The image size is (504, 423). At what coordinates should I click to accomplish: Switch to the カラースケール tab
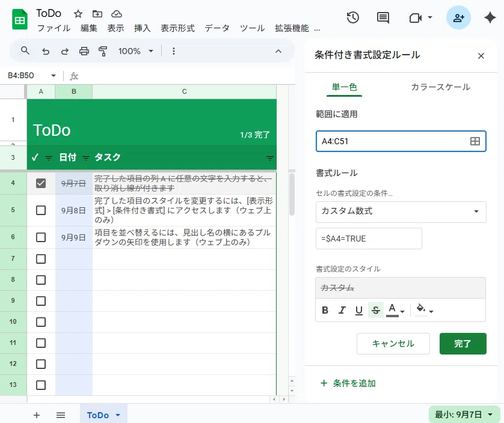[440, 87]
